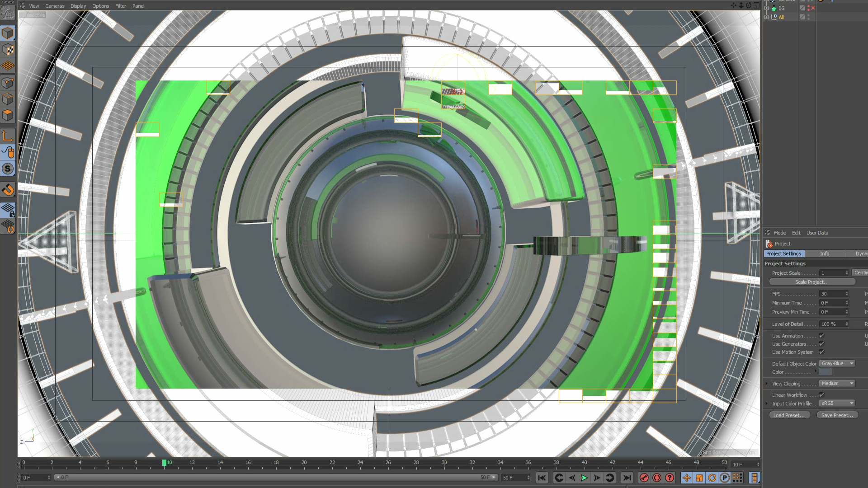Select the Model mode cube icon

pyautogui.click(x=8, y=33)
